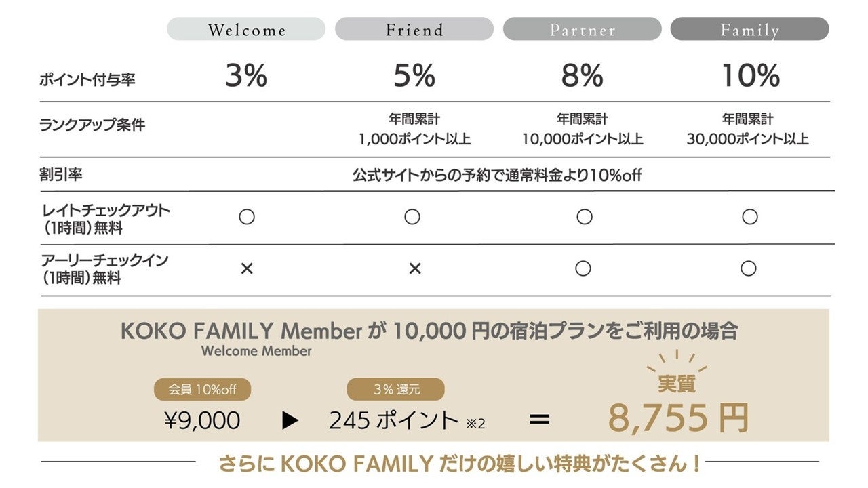
Task: Select the Friend rank tab
Action: 414,29
